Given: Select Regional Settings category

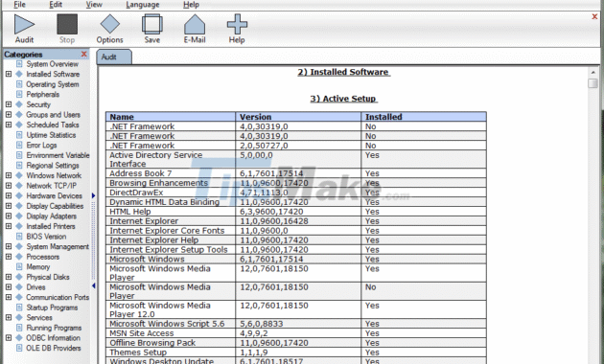Looking at the screenshot, I should [x=53, y=166].
